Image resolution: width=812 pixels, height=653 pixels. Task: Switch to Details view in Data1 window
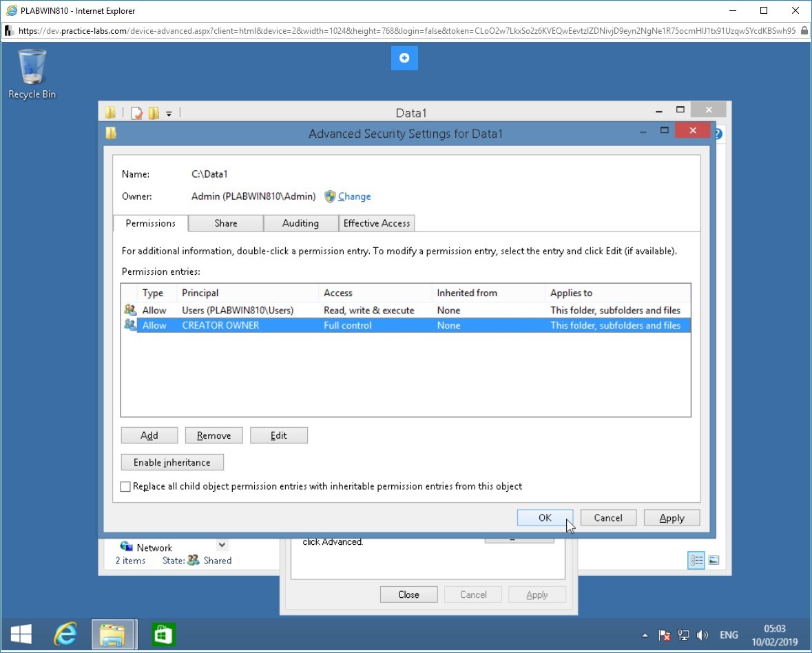pyautogui.click(x=696, y=560)
